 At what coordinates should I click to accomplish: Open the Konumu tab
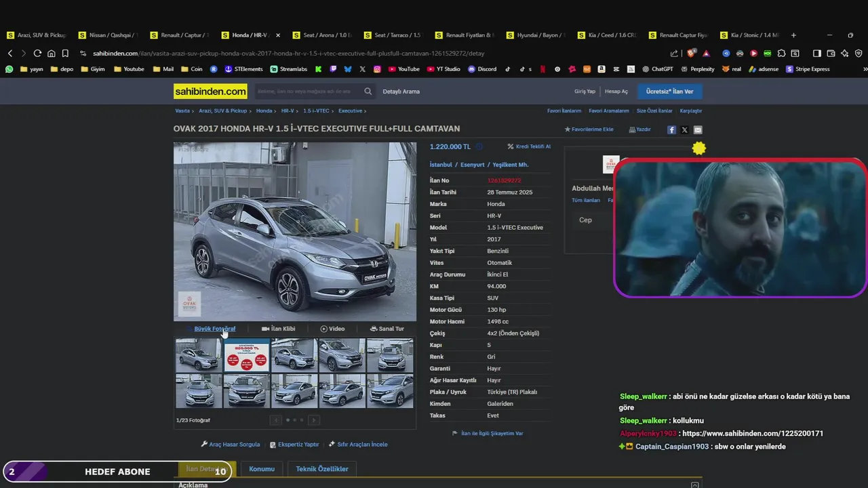click(262, 469)
